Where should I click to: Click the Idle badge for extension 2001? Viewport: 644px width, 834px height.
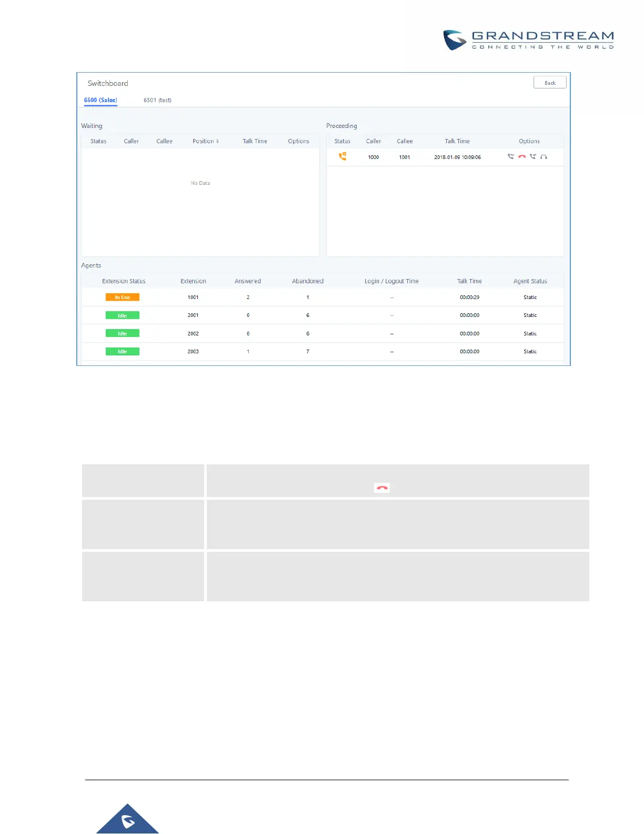click(123, 315)
